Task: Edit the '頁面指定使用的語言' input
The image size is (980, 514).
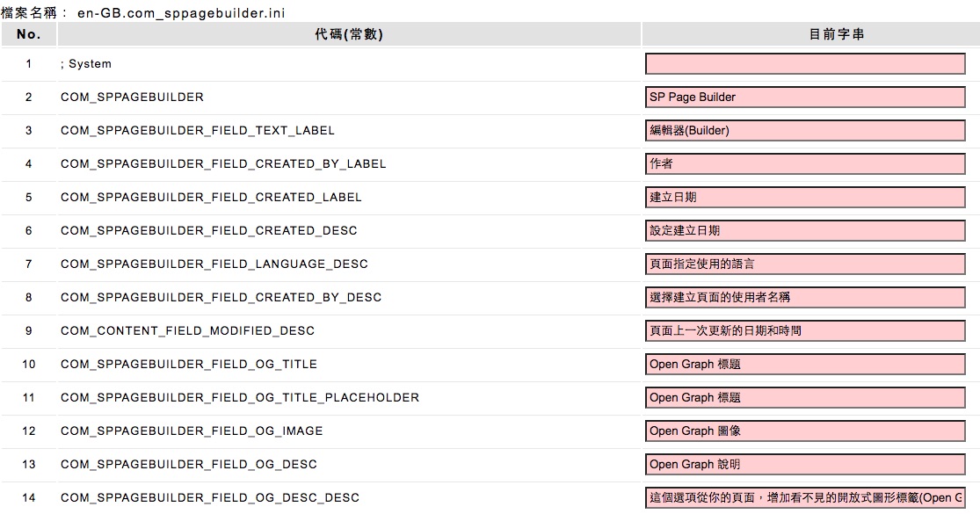Action: point(805,264)
